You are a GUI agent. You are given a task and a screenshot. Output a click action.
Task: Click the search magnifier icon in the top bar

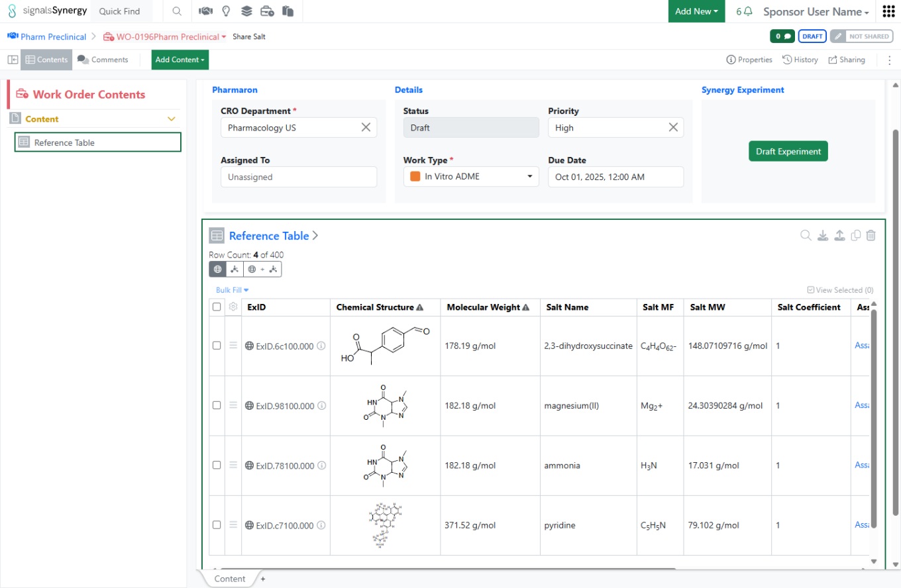pos(177,11)
